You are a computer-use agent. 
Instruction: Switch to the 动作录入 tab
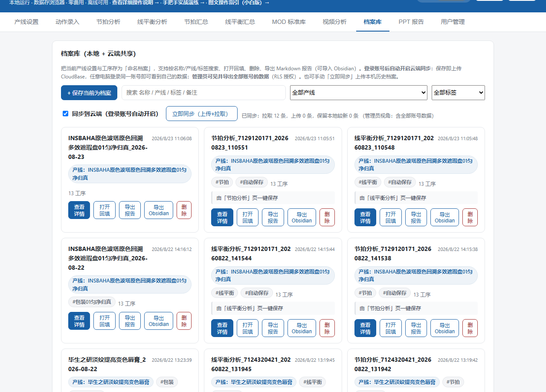click(x=67, y=22)
